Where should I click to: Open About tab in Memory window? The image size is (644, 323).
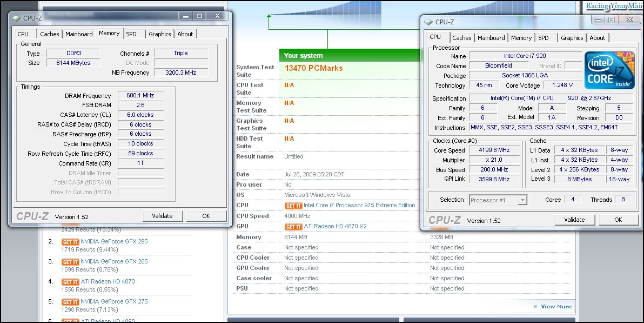[x=185, y=34]
